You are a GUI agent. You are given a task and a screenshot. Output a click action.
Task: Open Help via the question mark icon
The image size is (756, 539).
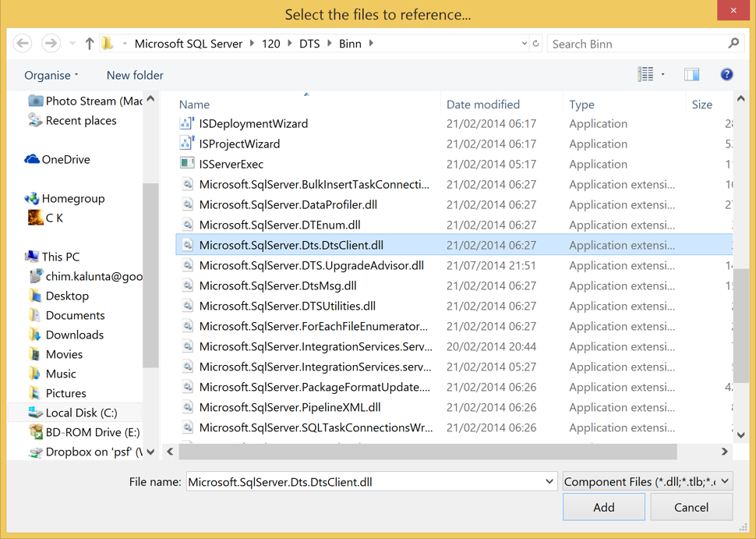(x=726, y=74)
